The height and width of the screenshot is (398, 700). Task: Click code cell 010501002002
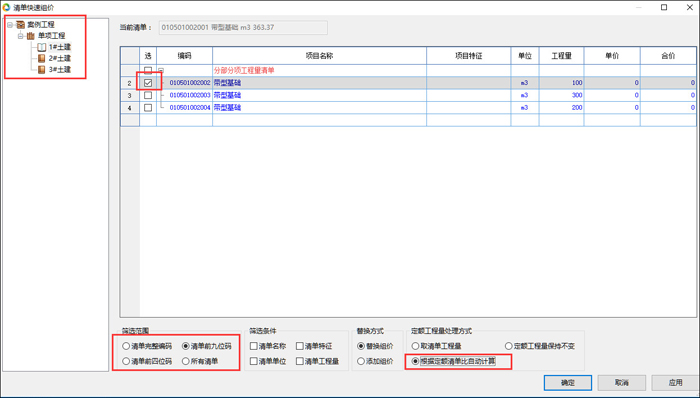(x=190, y=83)
